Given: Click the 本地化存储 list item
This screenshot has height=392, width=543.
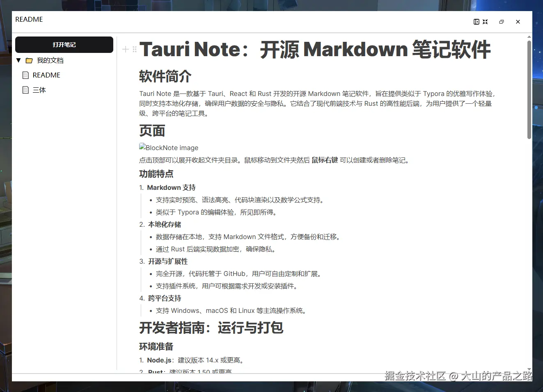Looking at the screenshot, I should pos(165,224).
